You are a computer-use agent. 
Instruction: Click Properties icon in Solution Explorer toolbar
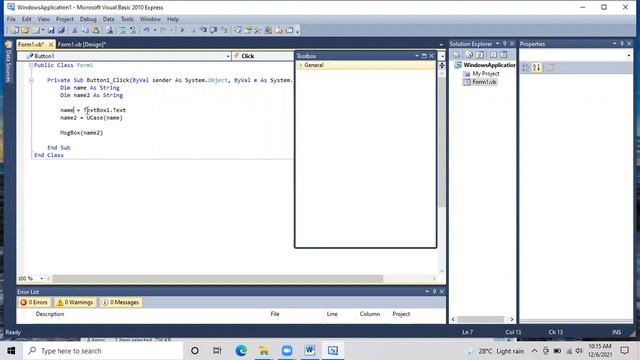[456, 55]
